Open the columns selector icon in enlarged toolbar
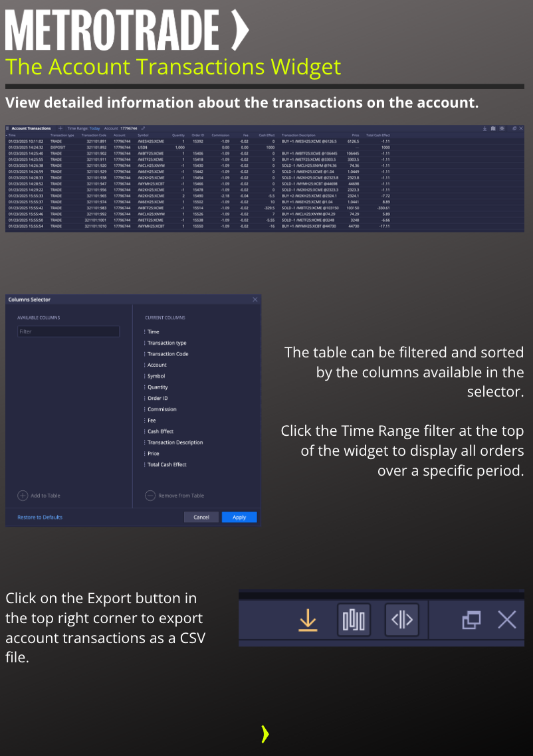The image size is (533, 756). (354, 620)
